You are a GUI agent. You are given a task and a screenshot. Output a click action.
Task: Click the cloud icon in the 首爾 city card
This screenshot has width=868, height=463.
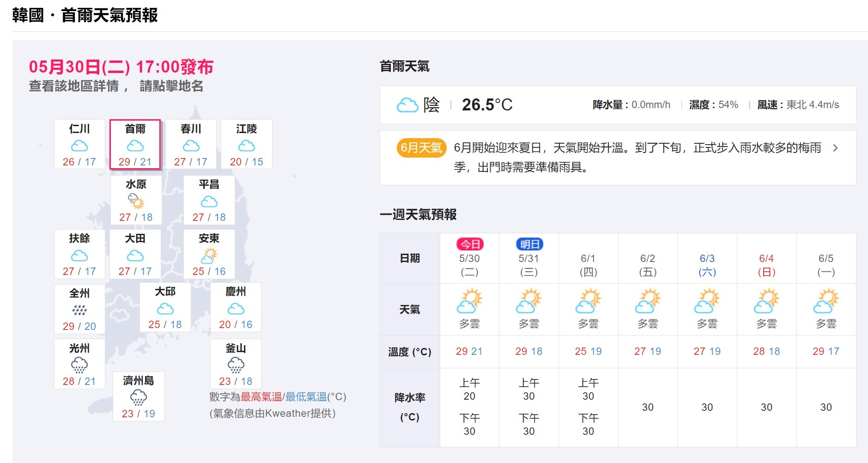coord(135,146)
